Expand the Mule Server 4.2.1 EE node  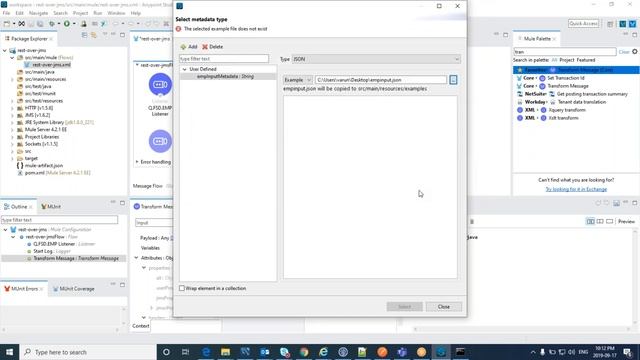(x=12, y=129)
